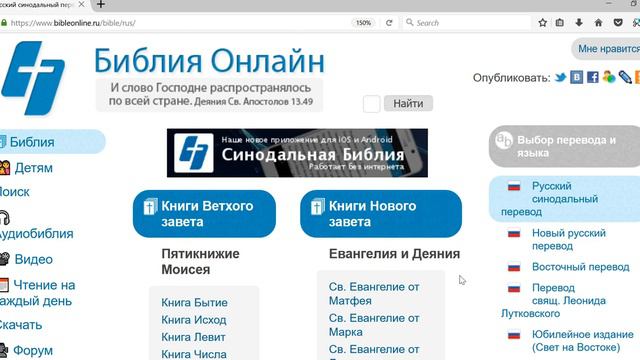Open Pocket shield icon in toolbar
Image resolution: width=640 pixels, height=360 pixels.
coord(618,23)
